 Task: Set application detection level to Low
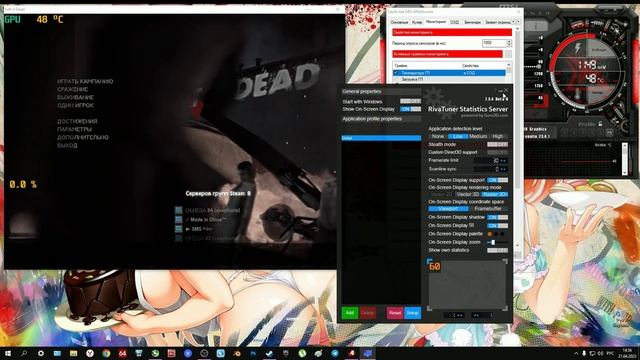[458, 136]
